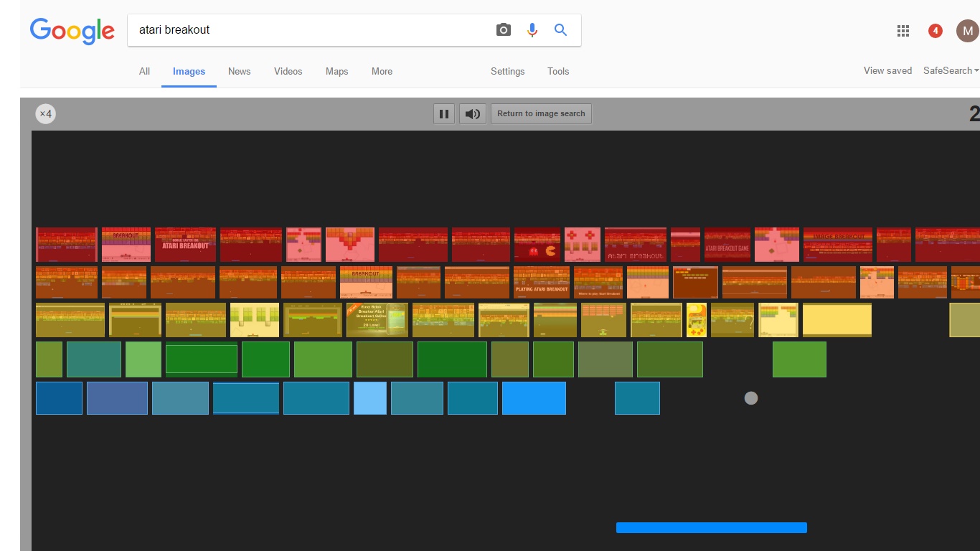Click Return to image search
Screen dimensions: 980x551
pos(541,113)
